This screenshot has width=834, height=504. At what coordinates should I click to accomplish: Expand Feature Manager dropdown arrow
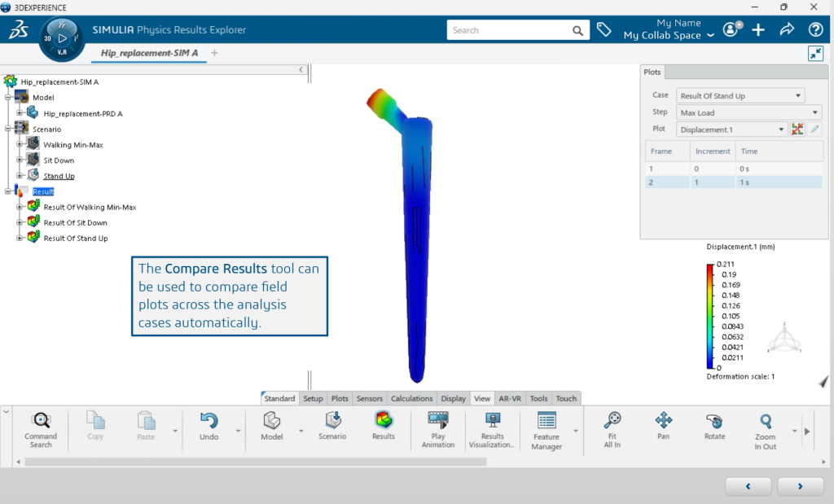pyautogui.click(x=576, y=432)
